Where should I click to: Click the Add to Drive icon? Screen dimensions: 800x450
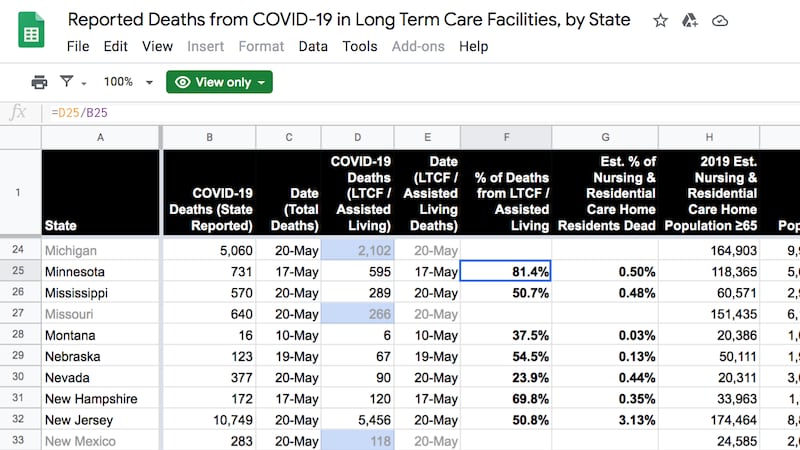pos(690,20)
